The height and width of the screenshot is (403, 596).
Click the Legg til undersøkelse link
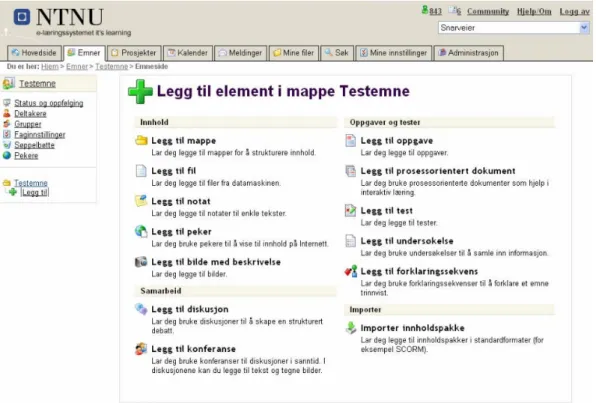pyautogui.click(x=407, y=241)
